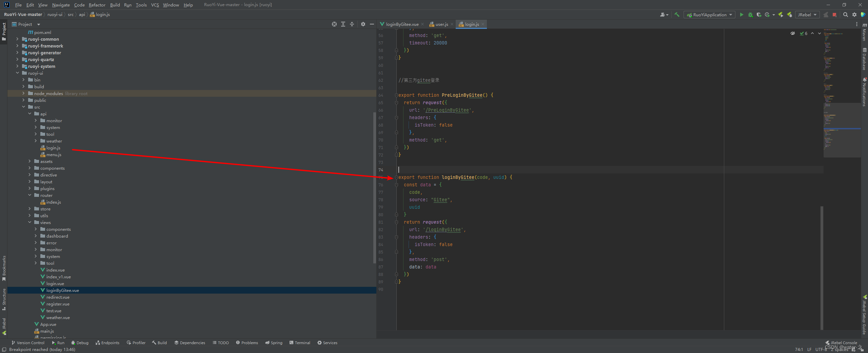
Task: Switch to user.js editor tab
Action: coord(441,24)
